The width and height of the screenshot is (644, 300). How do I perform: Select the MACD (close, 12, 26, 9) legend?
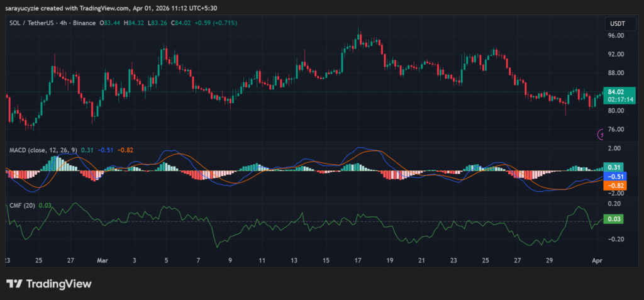pyautogui.click(x=43, y=150)
